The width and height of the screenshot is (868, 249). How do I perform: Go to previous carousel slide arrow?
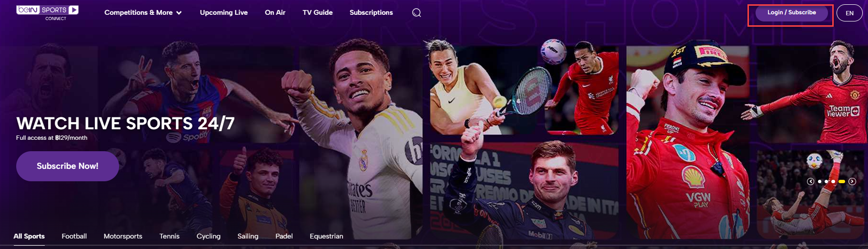point(810,181)
